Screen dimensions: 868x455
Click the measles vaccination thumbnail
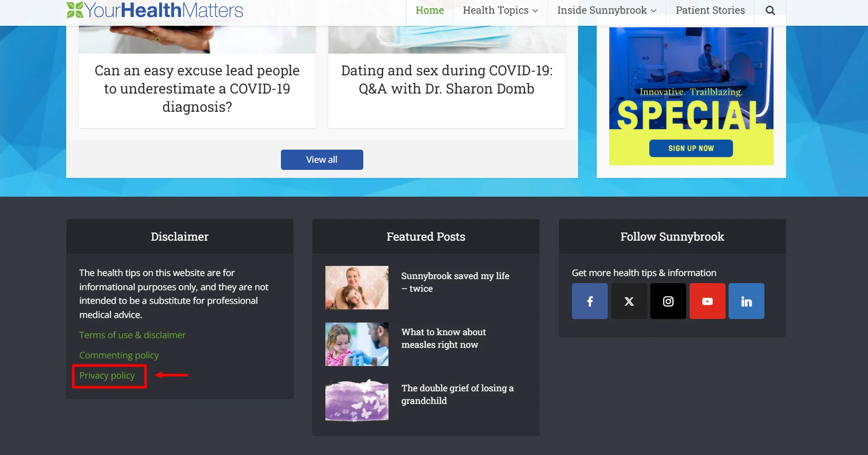point(357,344)
